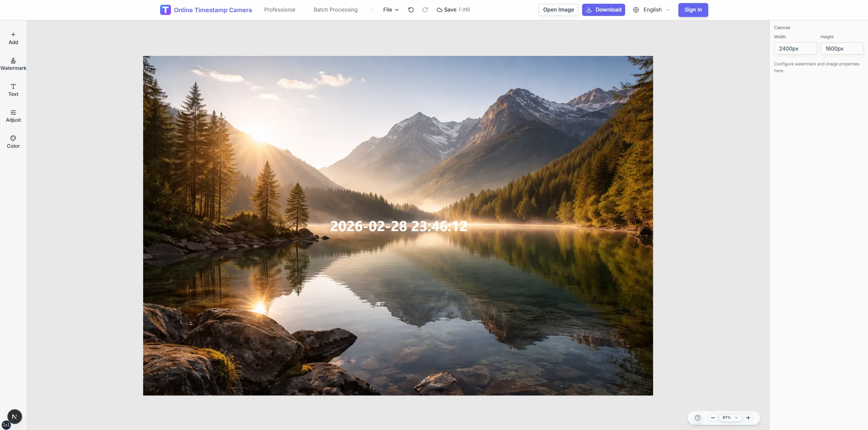868x430 pixels.
Task: Select the Text tool
Action: pos(13,90)
